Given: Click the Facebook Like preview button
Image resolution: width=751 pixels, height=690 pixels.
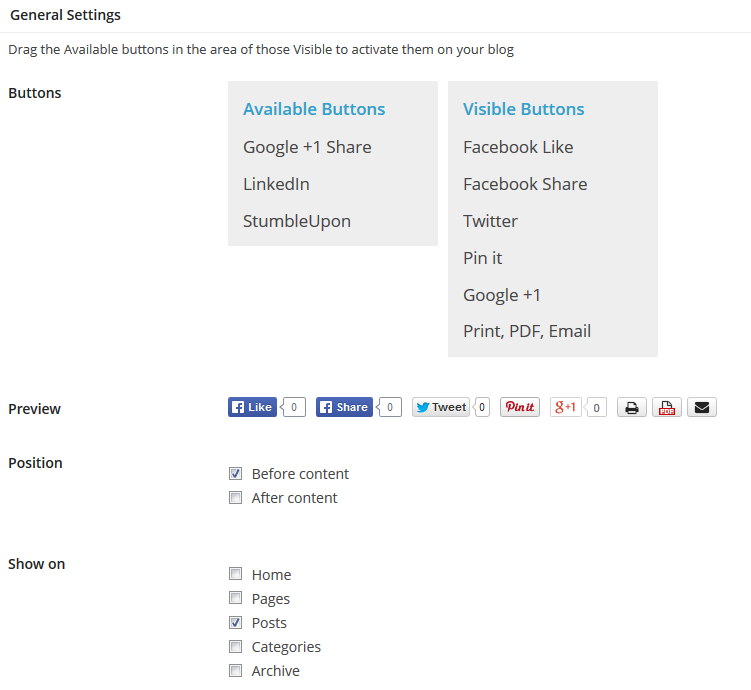Looking at the screenshot, I should 252,407.
